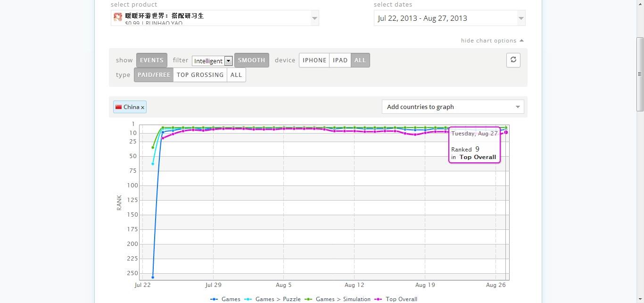Open the date range dropdown
644x303 pixels.
click(449, 18)
